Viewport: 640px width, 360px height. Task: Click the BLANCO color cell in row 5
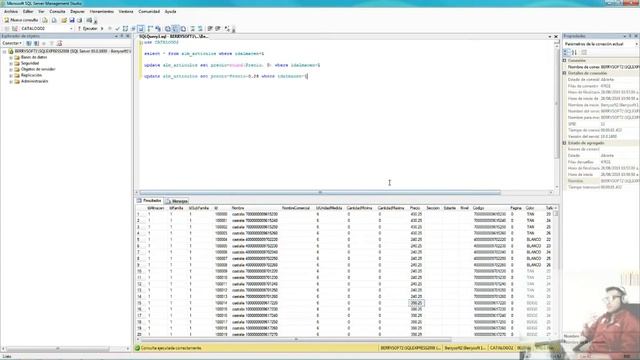[533, 240]
